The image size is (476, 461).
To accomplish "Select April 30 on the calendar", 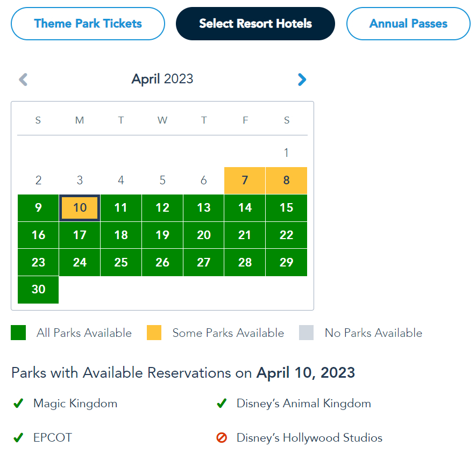I will click(x=38, y=290).
